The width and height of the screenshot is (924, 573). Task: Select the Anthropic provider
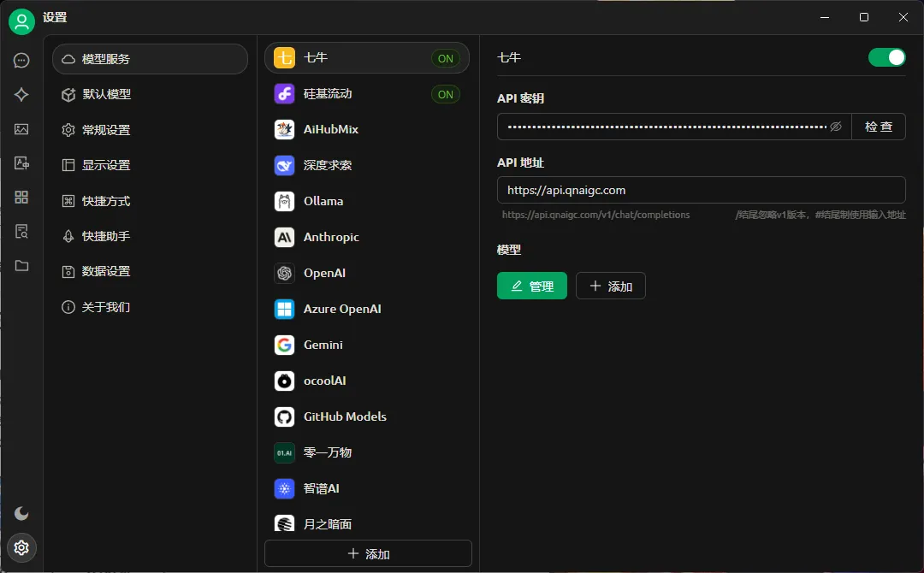[367, 238]
